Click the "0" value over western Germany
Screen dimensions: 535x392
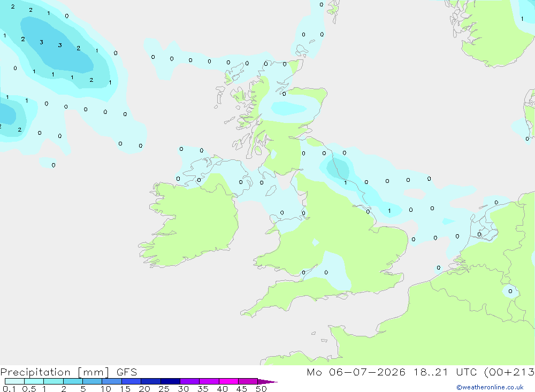510,291
